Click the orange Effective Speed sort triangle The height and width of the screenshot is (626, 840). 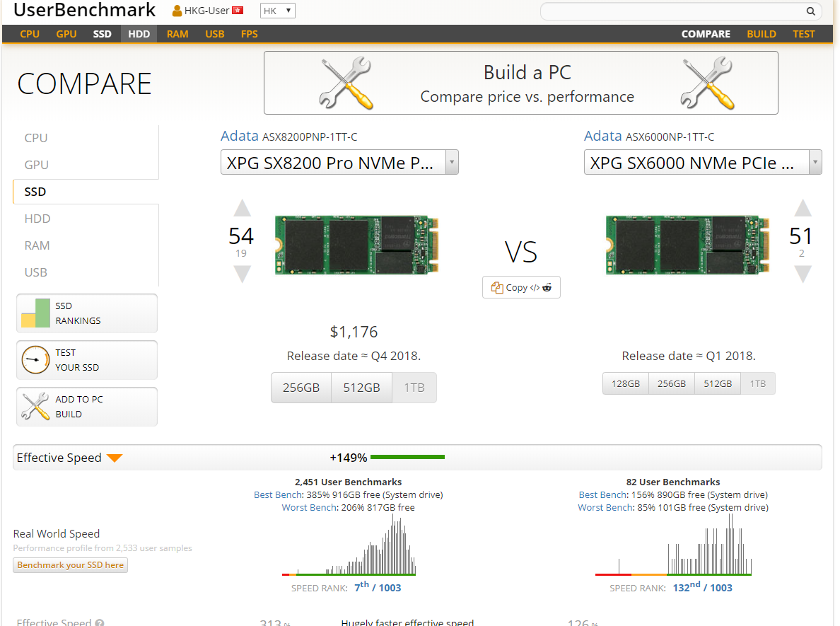[x=115, y=458]
